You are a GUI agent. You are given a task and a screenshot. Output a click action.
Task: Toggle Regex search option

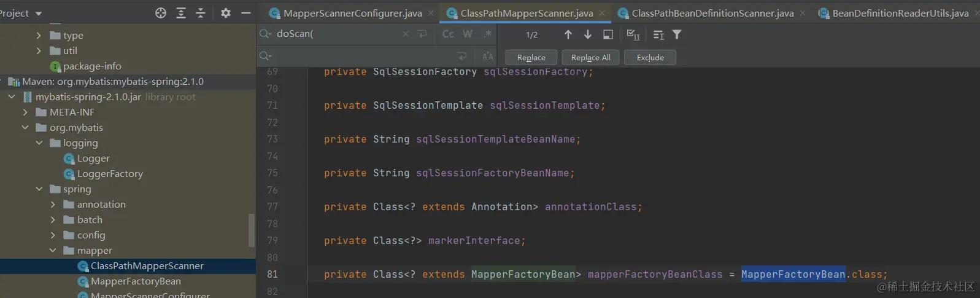(487, 34)
